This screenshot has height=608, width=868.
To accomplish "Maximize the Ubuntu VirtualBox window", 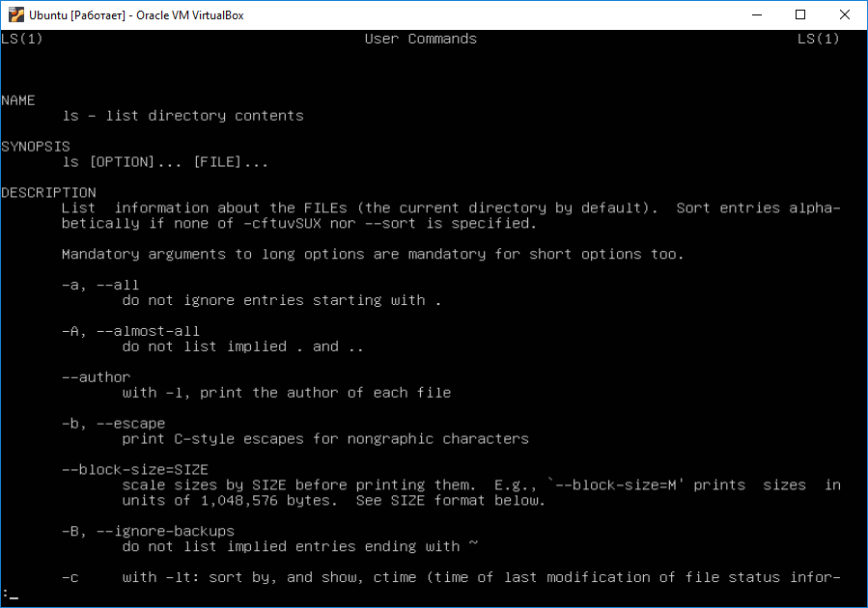I will click(x=799, y=14).
